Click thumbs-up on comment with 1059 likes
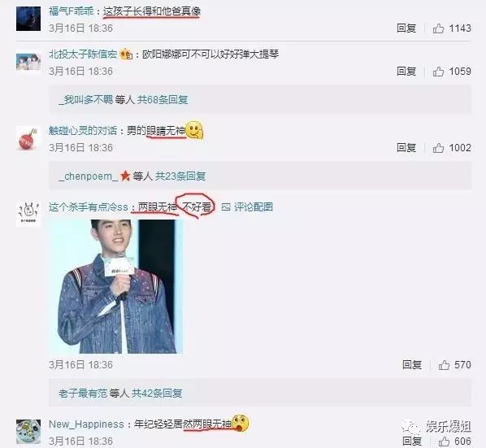 tap(438, 72)
